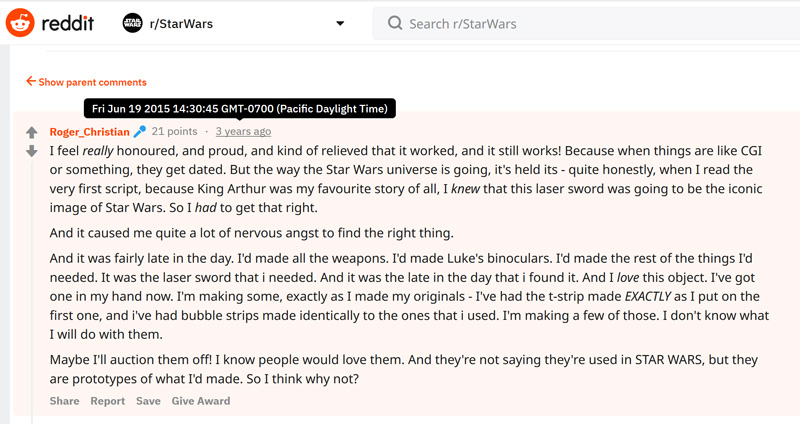This screenshot has height=424, width=800.
Task: Click the 21 points score
Action: coord(174,131)
